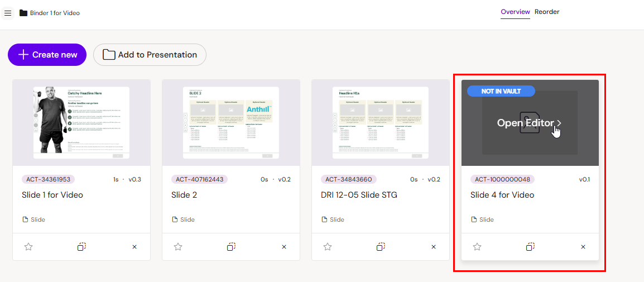644x282 pixels.
Task: Switch to the Overview tab
Action: [515, 12]
